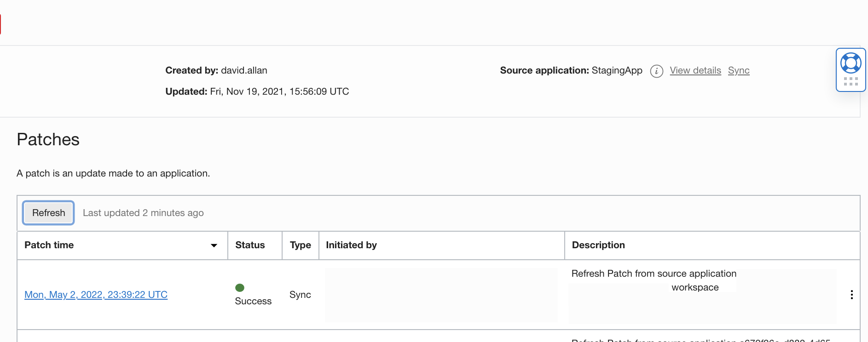Click the Patches heading
This screenshot has height=342, width=868.
coord(48,139)
